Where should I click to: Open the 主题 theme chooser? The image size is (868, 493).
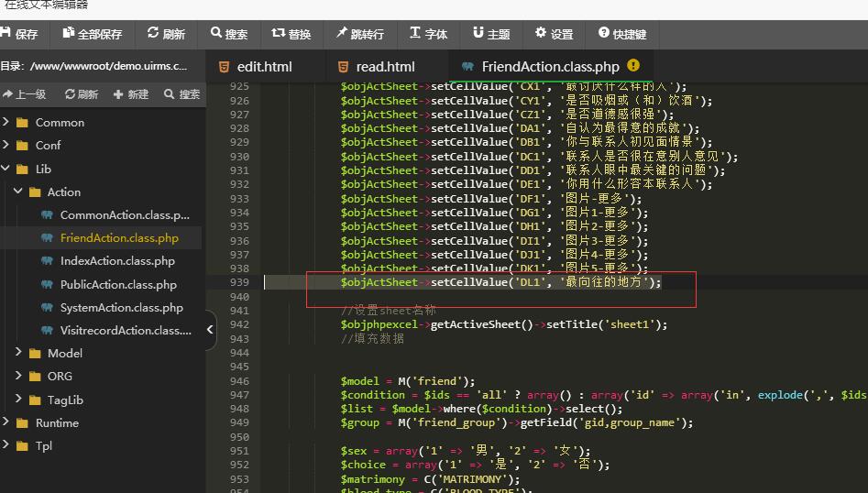pyautogui.click(x=491, y=34)
